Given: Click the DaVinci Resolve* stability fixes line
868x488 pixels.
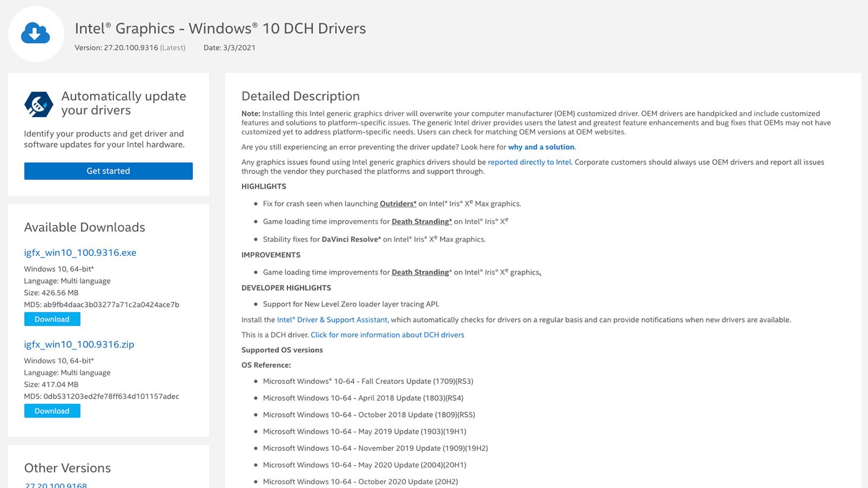Looking at the screenshot, I should (374, 239).
